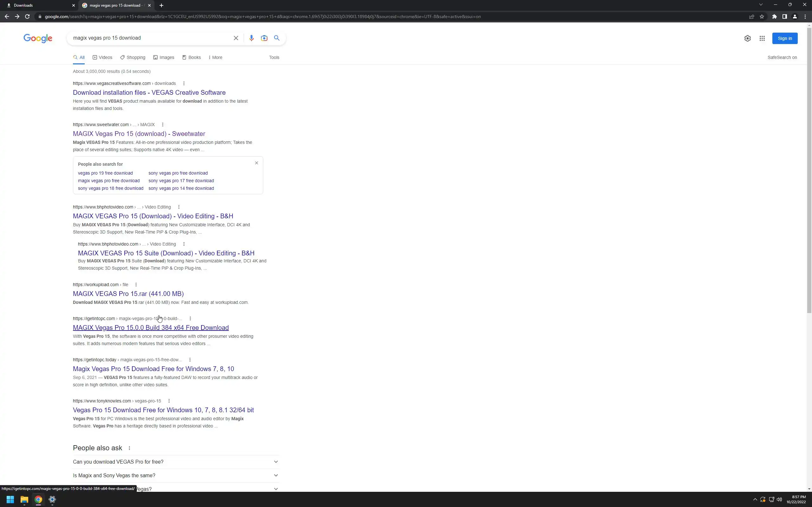The width and height of the screenshot is (812, 507).
Task: Toggle Chrome side panel icon
Action: click(x=784, y=16)
